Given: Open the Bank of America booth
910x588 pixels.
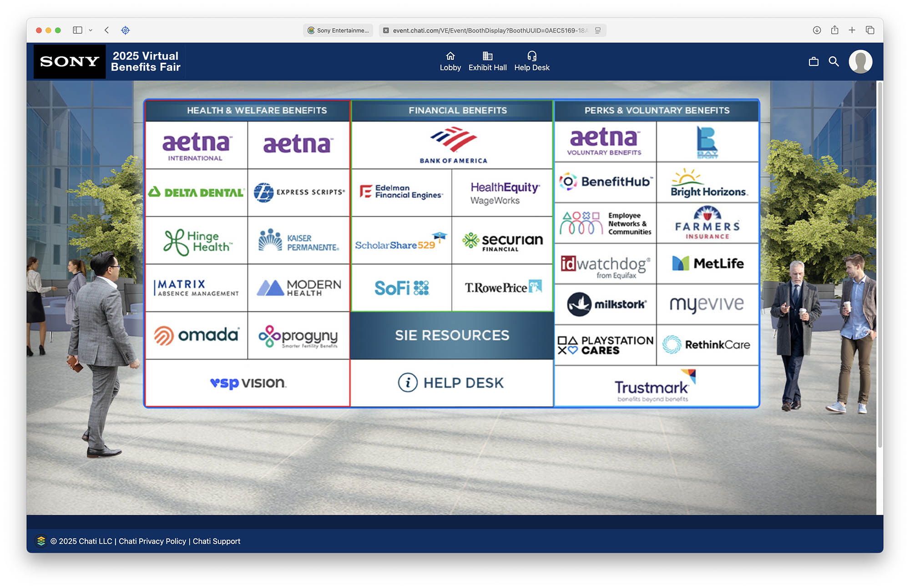Looking at the screenshot, I should click(453, 145).
